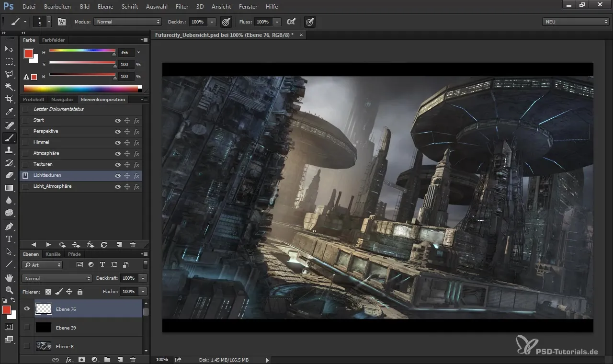
Task: Open the Filter menu
Action: pos(182,7)
